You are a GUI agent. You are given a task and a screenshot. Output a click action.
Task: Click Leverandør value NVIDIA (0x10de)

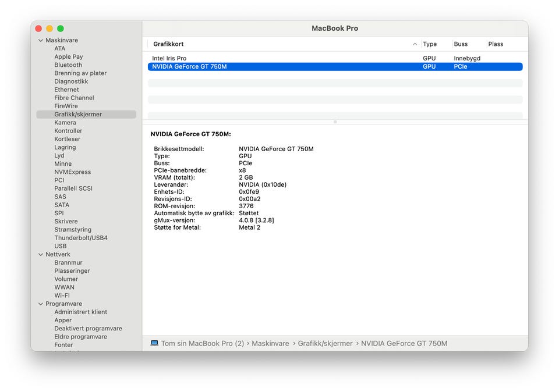point(263,185)
